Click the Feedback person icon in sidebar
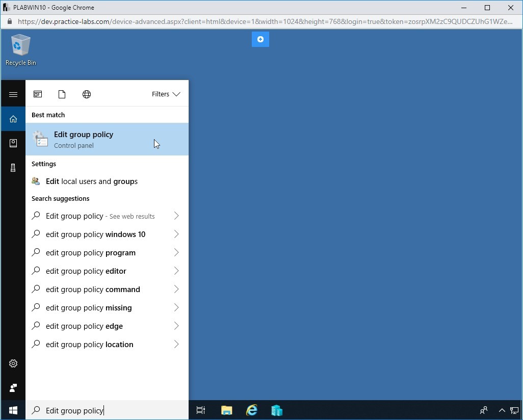The image size is (523, 420). pos(13,388)
